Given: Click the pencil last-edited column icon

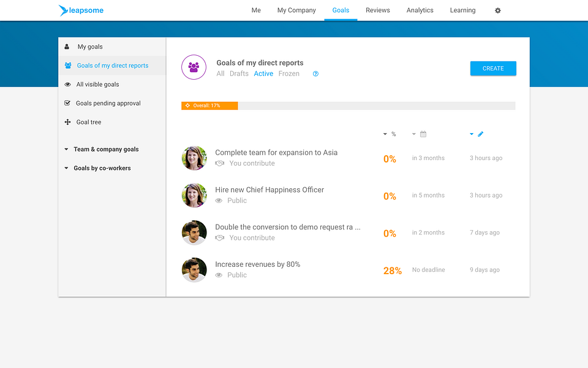Looking at the screenshot, I should click(x=480, y=134).
